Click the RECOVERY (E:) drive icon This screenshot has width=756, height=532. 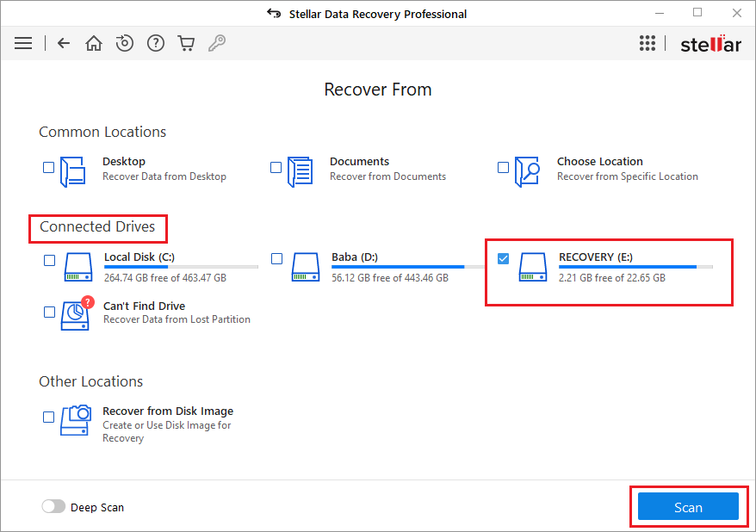tap(533, 267)
